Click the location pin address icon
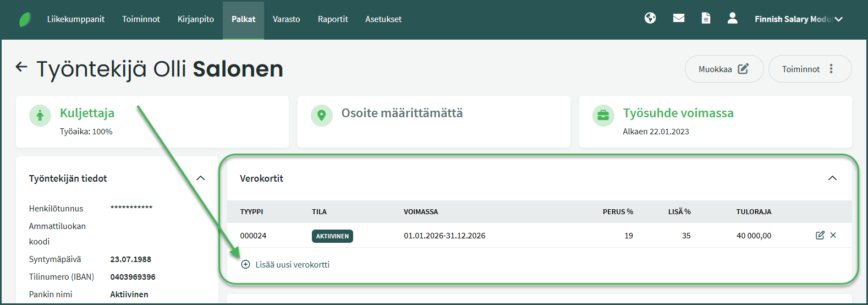The width and height of the screenshot is (868, 305). (322, 116)
